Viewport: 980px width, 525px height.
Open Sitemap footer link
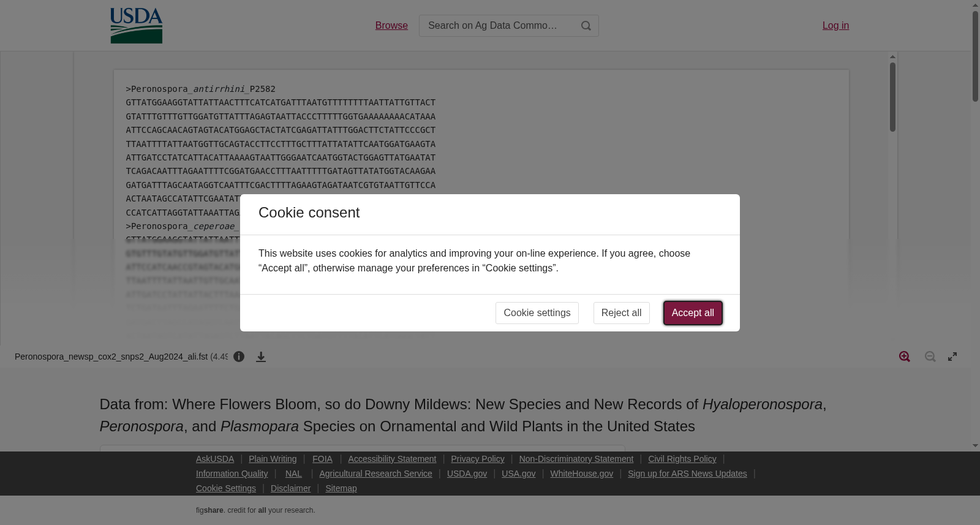coord(341,488)
